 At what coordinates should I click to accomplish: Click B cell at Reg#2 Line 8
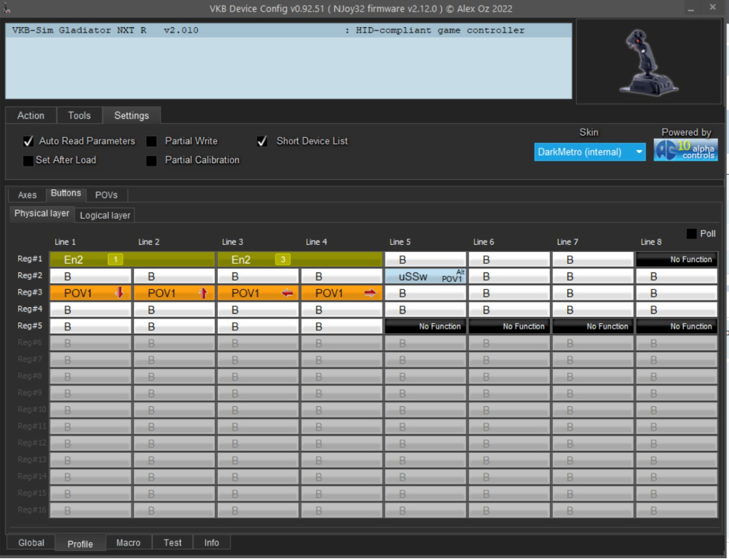[677, 276]
